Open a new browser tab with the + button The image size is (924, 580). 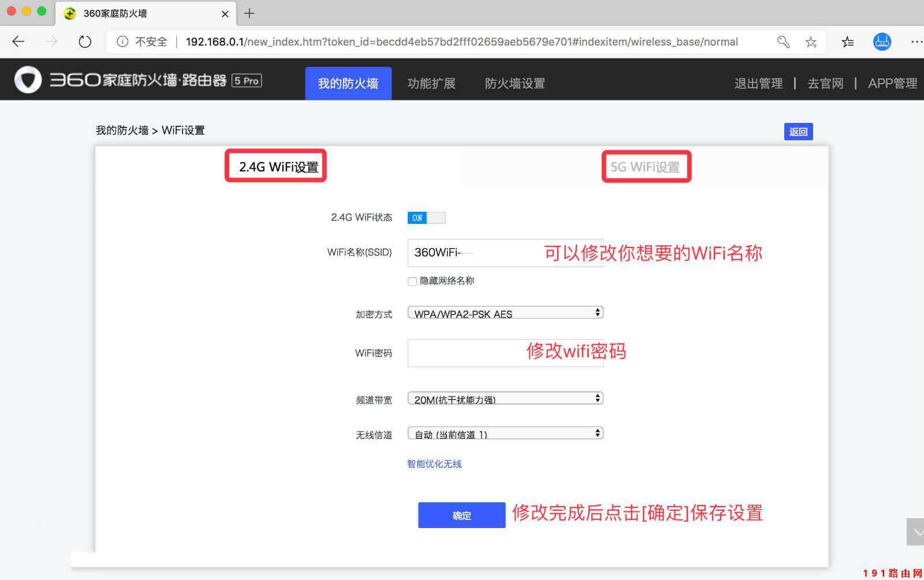[249, 13]
